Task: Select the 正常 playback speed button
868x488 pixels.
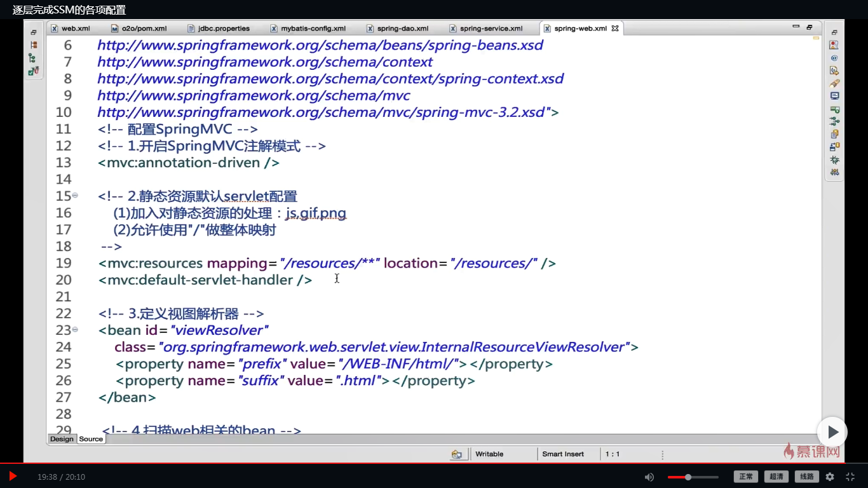Action: [x=745, y=477]
